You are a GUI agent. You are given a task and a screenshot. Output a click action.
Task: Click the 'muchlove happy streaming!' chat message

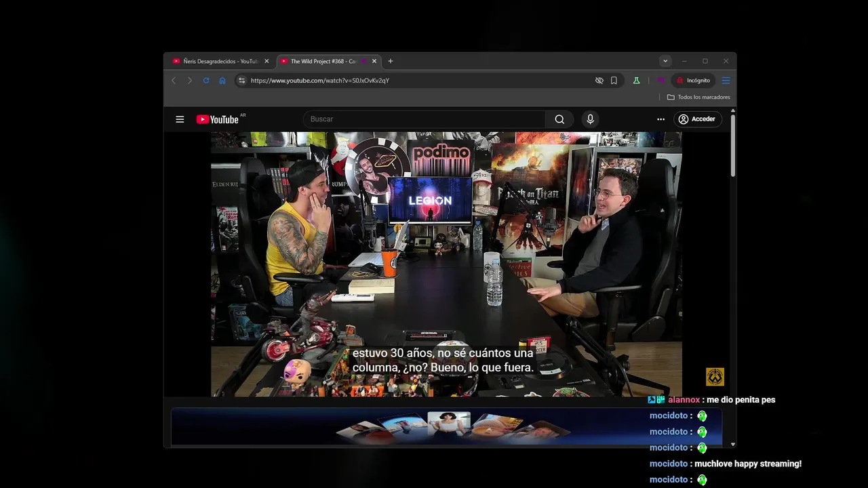(748, 464)
